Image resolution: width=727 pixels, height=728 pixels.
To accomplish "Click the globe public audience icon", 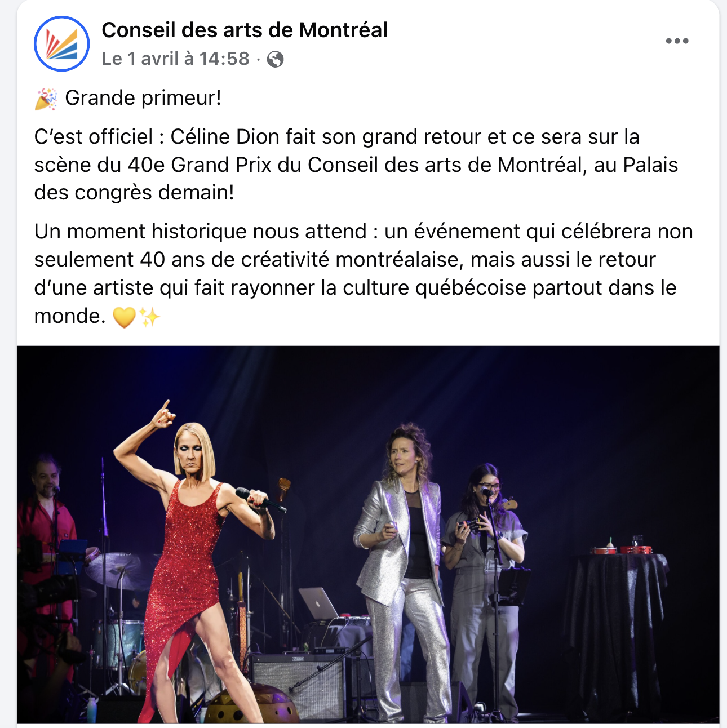I will 275,59.
